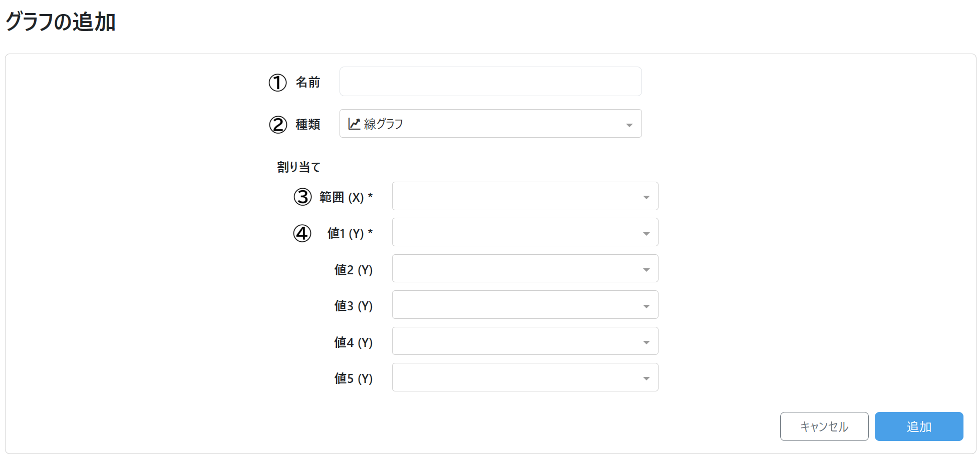Expand the 値2 (Y) selector
This screenshot has height=459, width=980.
pos(524,269)
